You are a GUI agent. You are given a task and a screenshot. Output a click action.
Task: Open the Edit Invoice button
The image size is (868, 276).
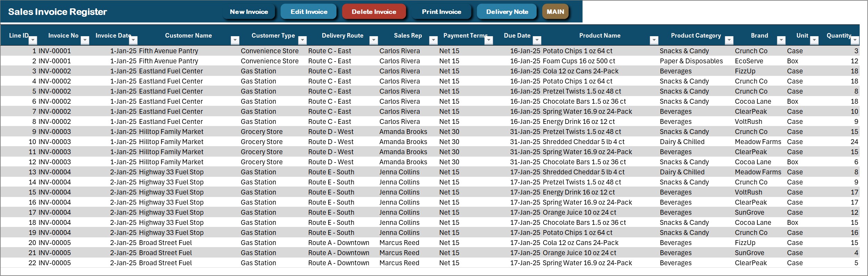(x=309, y=12)
